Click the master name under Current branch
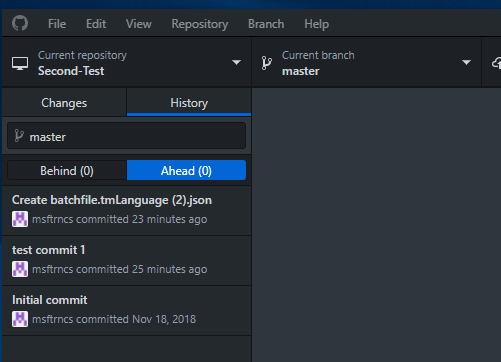Screen dimensions: 501x362 [301, 71]
